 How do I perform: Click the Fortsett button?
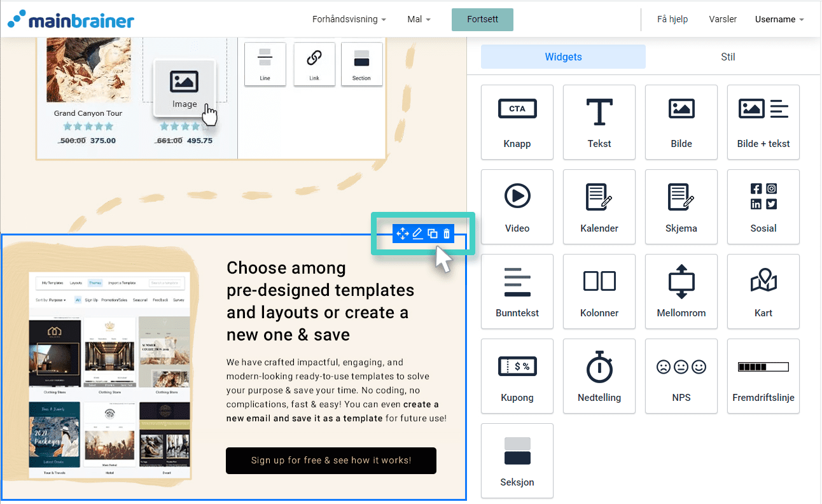(482, 19)
